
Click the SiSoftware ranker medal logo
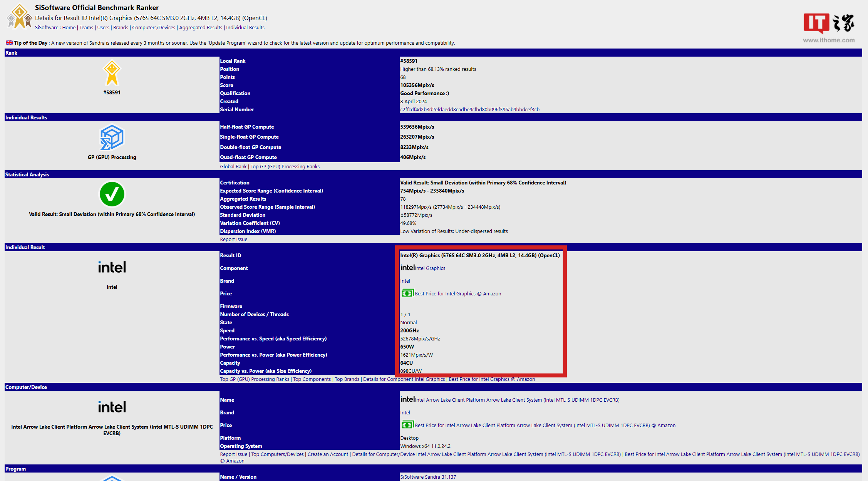19,16
